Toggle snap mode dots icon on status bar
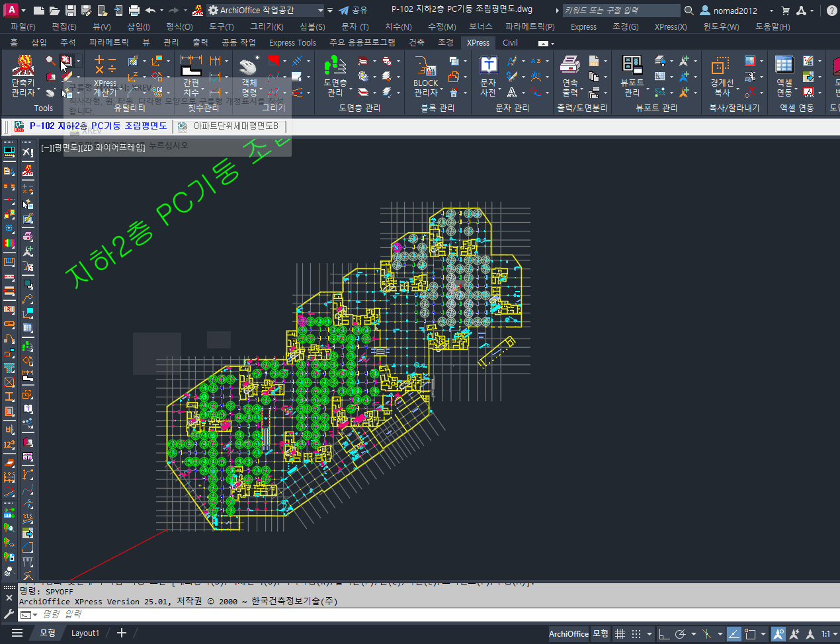840x644 pixels. click(636, 633)
